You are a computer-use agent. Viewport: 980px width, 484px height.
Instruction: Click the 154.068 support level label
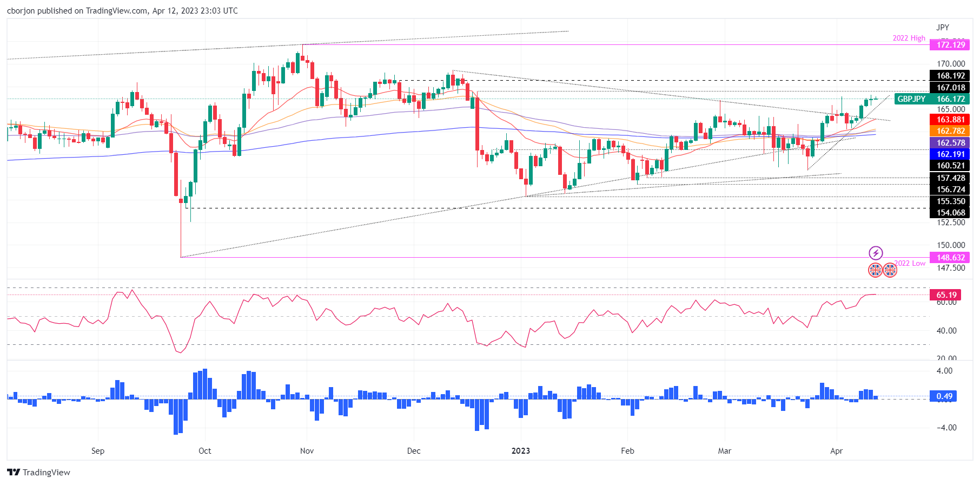click(950, 213)
